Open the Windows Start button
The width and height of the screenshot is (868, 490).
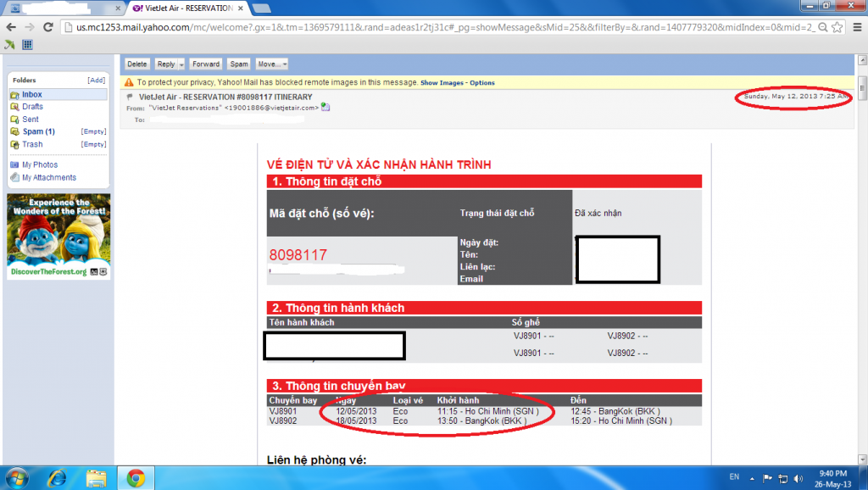[15, 478]
